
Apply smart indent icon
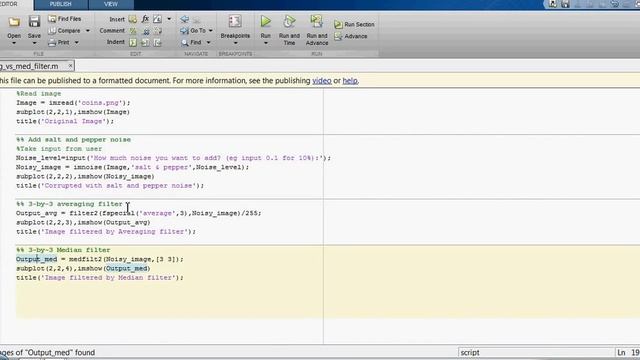[133, 42]
